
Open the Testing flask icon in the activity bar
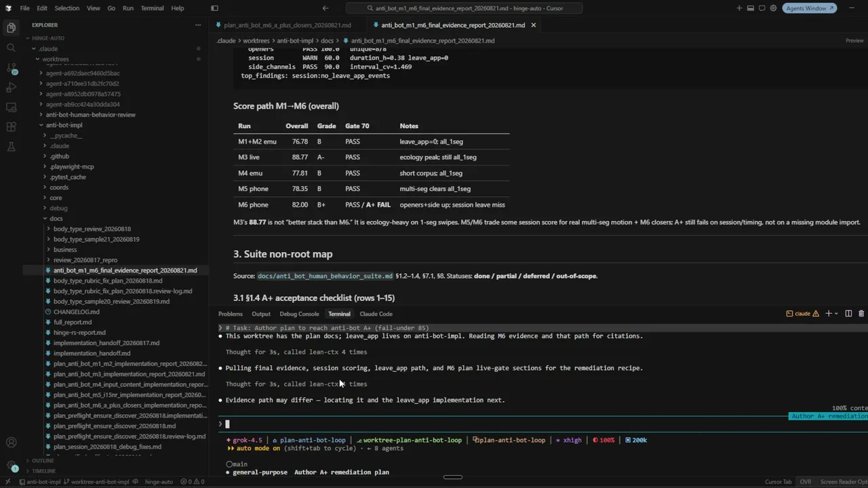pos(11,146)
